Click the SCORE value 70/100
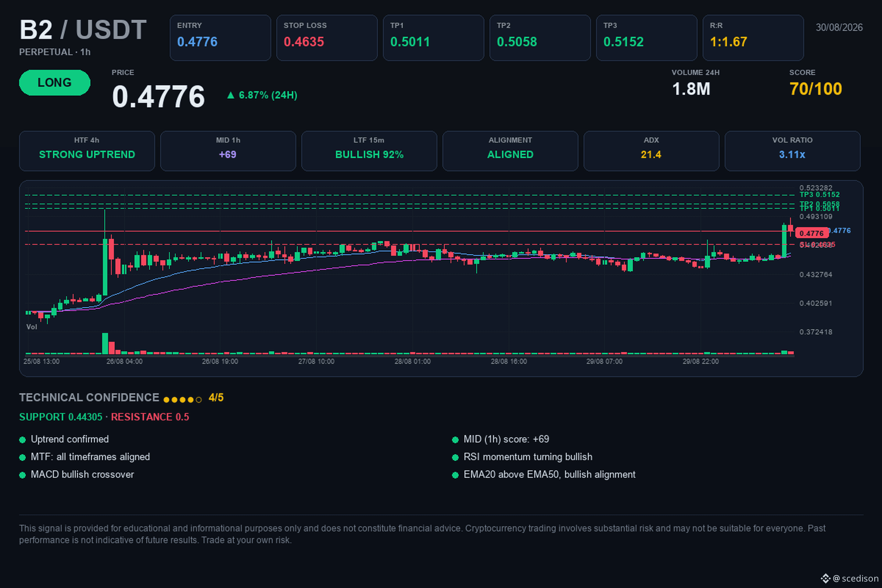The height and width of the screenshot is (588, 882). tap(815, 89)
